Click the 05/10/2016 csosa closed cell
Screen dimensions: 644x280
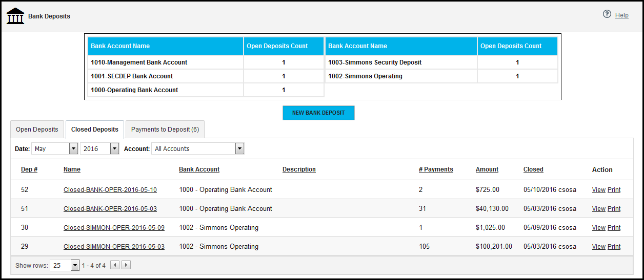click(550, 190)
